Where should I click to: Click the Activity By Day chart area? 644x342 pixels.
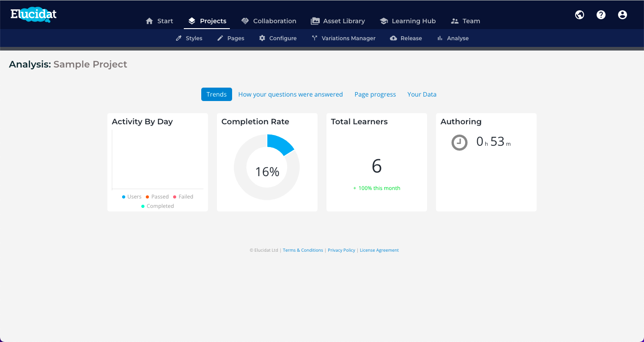[x=157, y=159]
